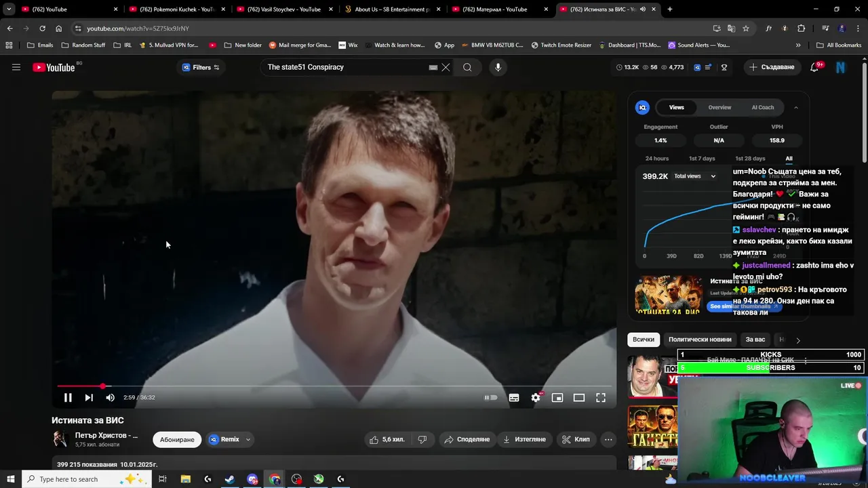Click the Клип clip button
The image size is (868, 488).
pos(576,439)
